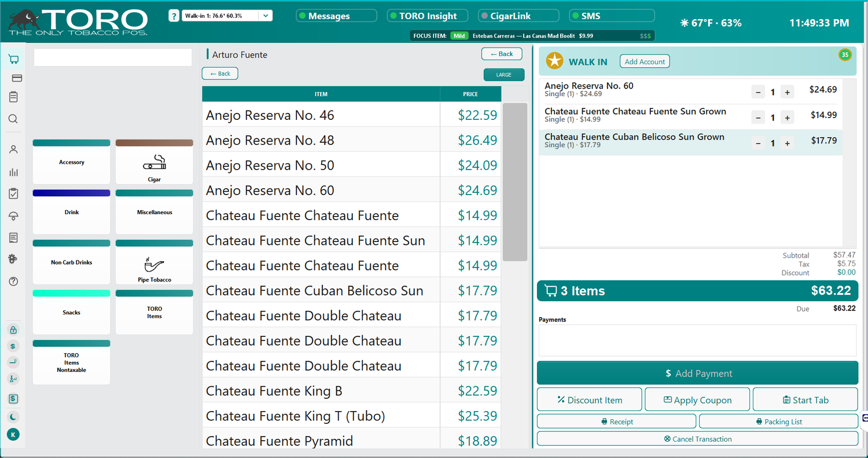Cancel the transaction
This screenshot has height=458, width=868.
697,439
